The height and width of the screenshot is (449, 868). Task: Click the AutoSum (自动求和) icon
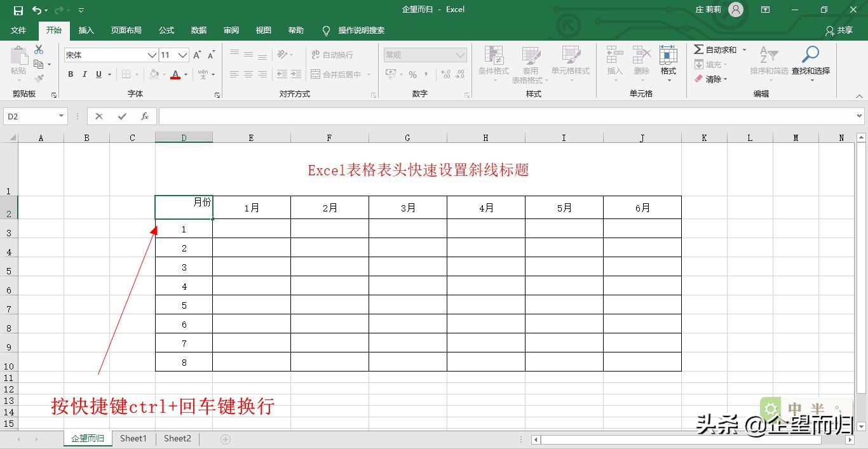pyautogui.click(x=700, y=48)
